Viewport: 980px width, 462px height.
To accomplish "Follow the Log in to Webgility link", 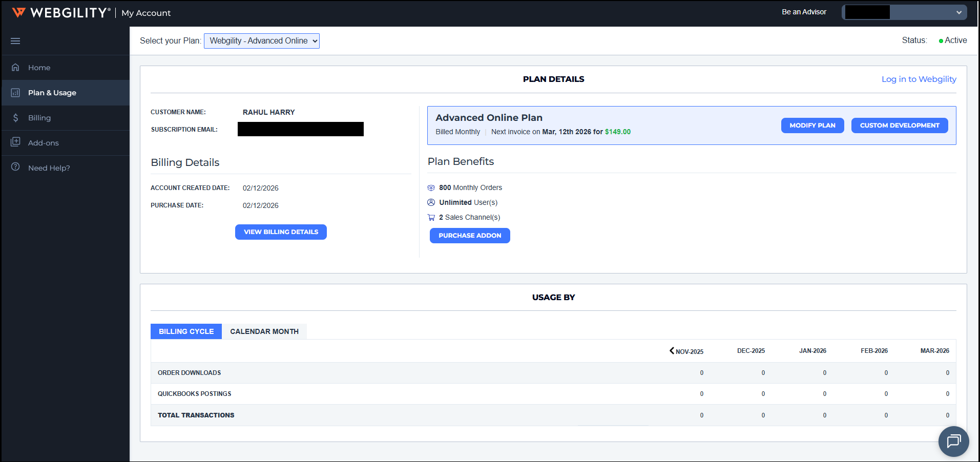I will tap(919, 79).
